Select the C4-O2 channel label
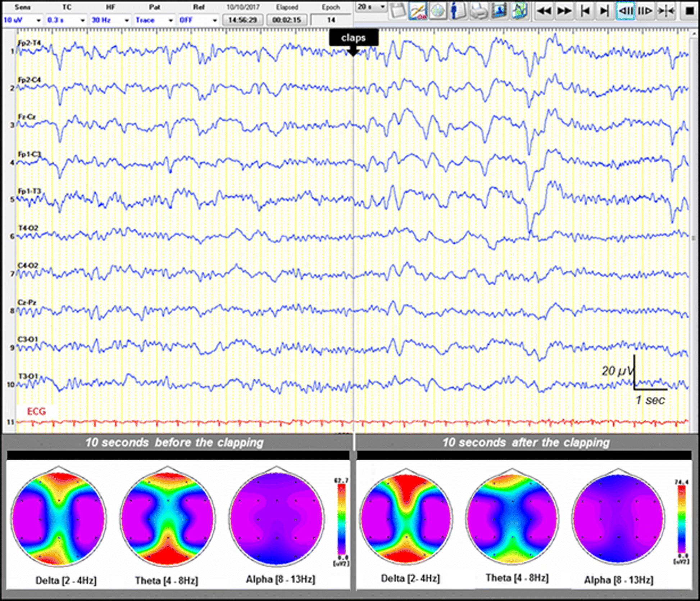 tap(28, 265)
